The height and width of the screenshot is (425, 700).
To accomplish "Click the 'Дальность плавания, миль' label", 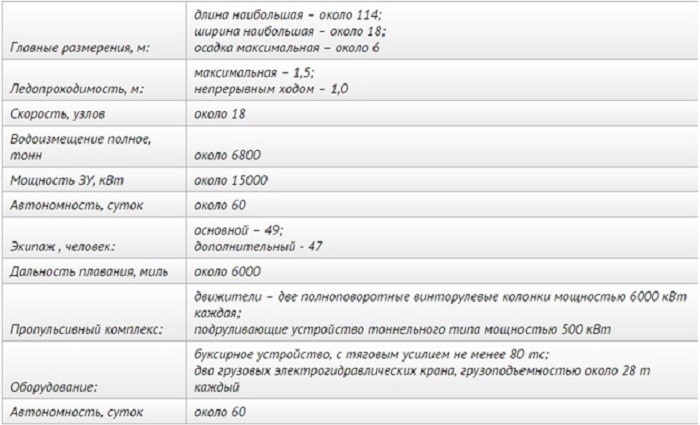I will pyautogui.click(x=88, y=271).
